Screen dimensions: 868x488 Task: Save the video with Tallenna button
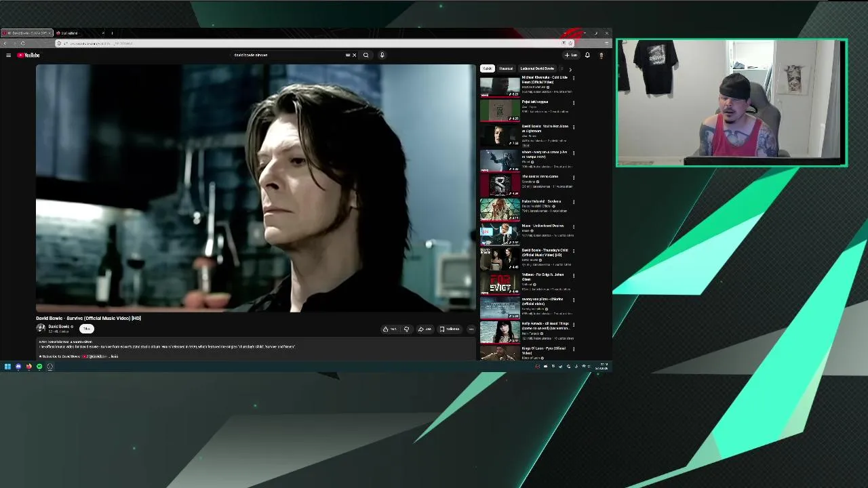pyautogui.click(x=449, y=329)
